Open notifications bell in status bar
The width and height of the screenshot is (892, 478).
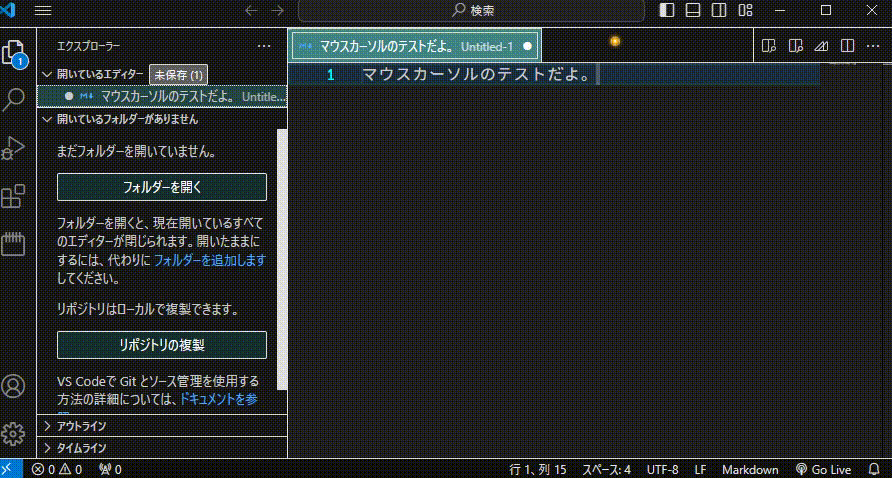(874, 469)
